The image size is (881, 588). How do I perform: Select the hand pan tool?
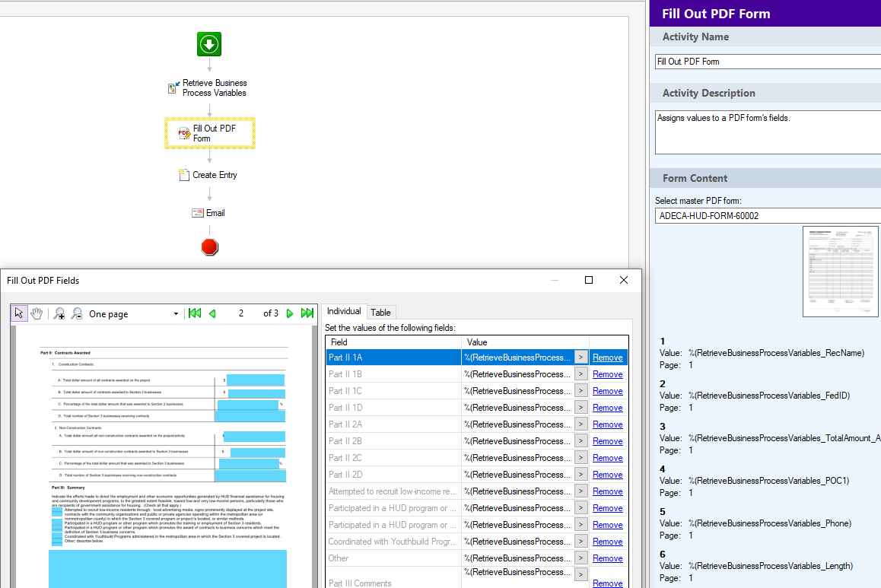point(36,313)
